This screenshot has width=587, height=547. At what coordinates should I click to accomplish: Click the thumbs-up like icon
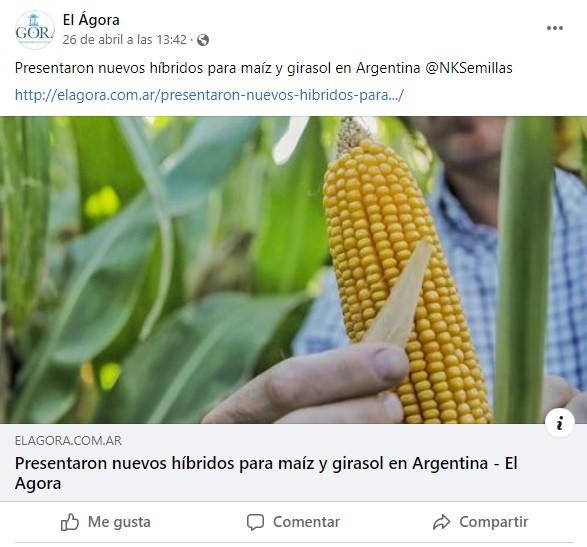coord(70,522)
